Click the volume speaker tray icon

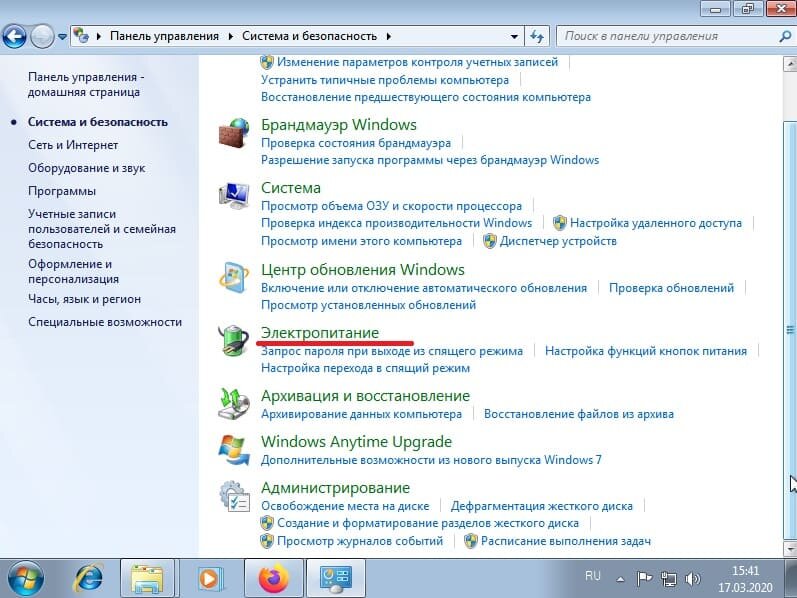[692, 579]
